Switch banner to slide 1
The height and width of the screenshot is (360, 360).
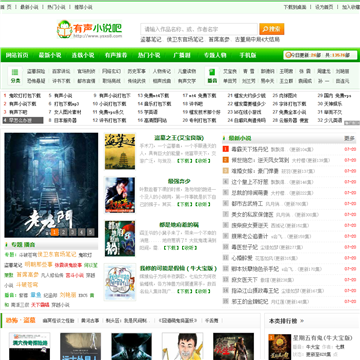click(x=55, y=232)
